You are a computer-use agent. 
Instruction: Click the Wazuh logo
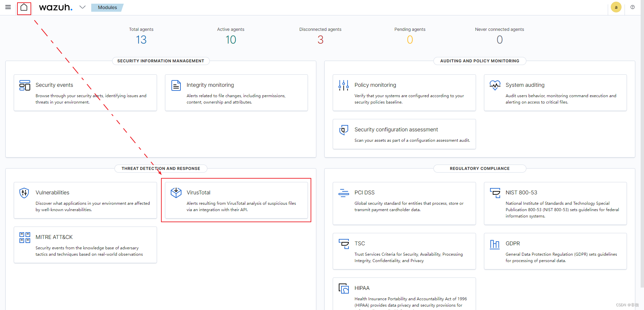[56, 7]
